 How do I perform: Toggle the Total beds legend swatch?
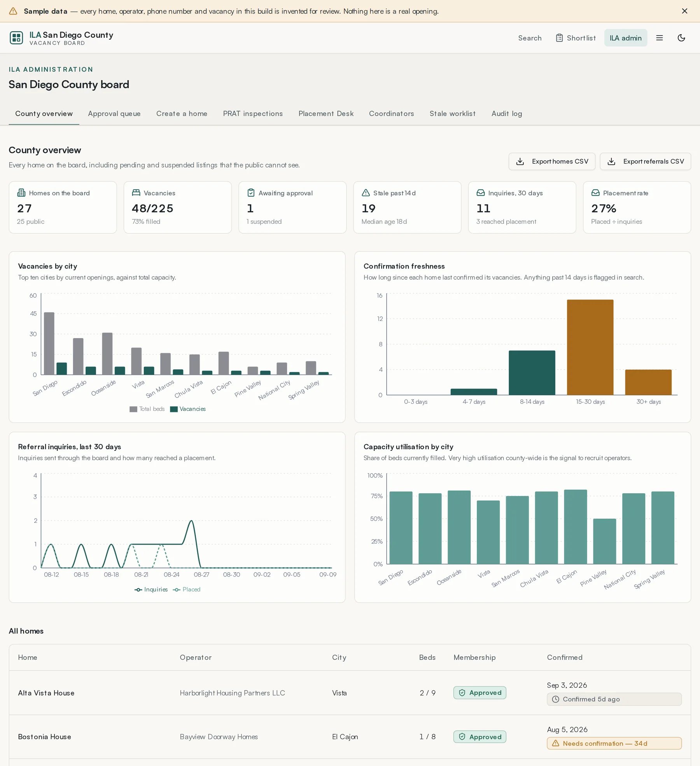(x=133, y=409)
